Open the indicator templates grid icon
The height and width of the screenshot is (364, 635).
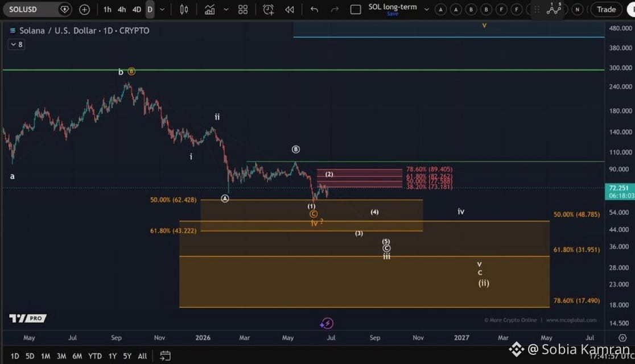coord(242,9)
